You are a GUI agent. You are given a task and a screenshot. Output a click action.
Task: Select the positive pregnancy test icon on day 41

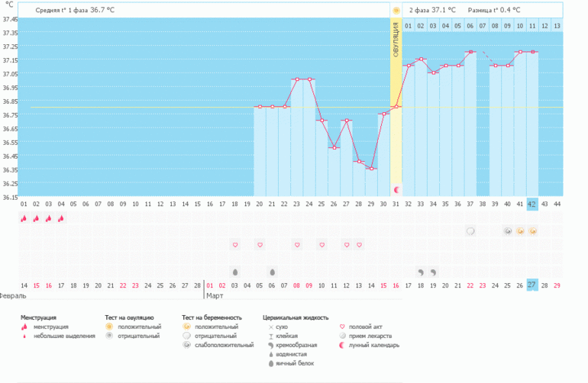click(520, 231)
